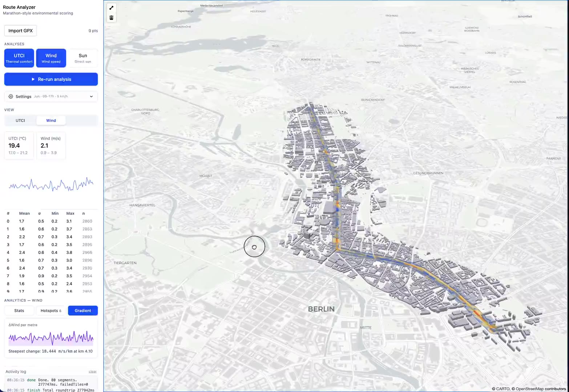Switch view to the Wind tab
Viewport: 569px width, 392px height.
pyautogui.click(x=51, y=121)
